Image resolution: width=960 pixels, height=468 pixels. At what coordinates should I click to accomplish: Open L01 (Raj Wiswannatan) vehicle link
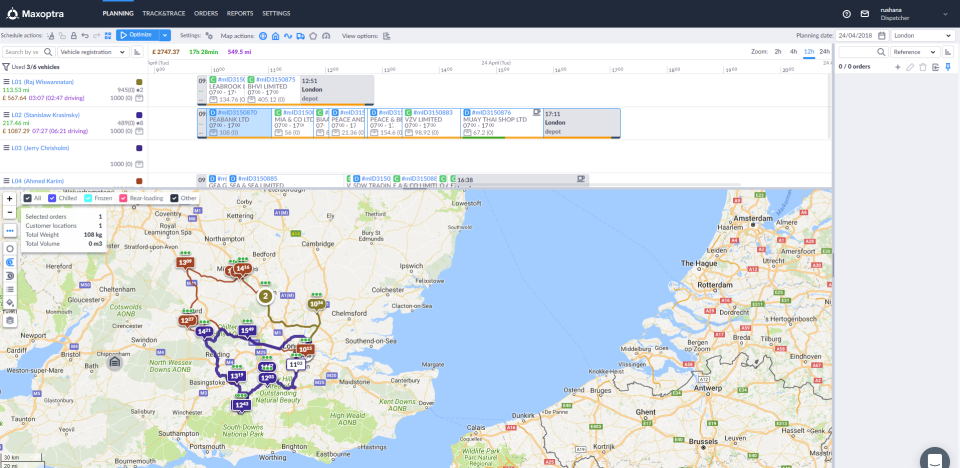pos(43,81)
